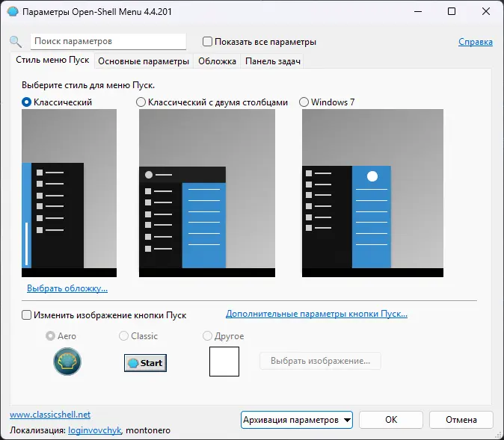The image size is (504, 440).
Task: Close the Open-Shell settings window
Action: pos(486,11)
